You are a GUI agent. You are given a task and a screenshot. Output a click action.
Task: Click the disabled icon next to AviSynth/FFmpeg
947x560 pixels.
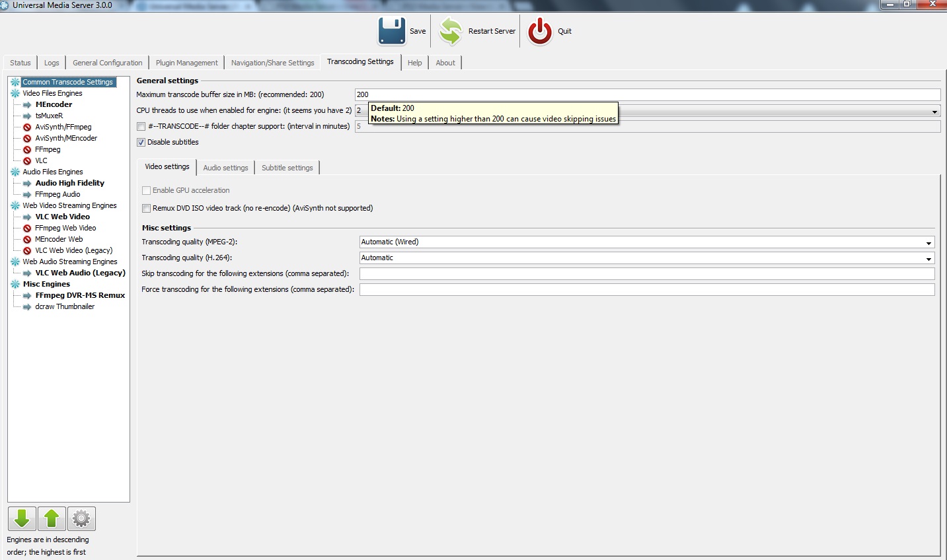coord(27,127)
